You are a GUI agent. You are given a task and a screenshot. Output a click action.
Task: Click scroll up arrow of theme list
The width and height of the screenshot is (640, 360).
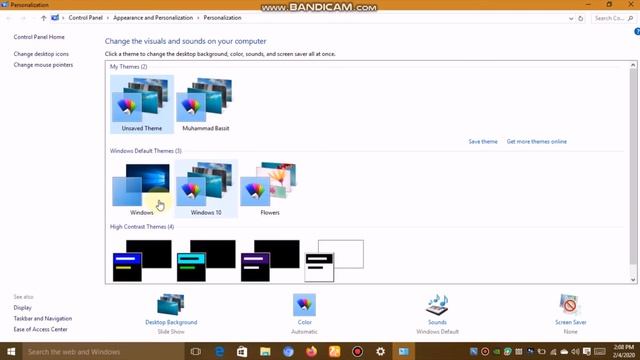[x=633, y=65]
